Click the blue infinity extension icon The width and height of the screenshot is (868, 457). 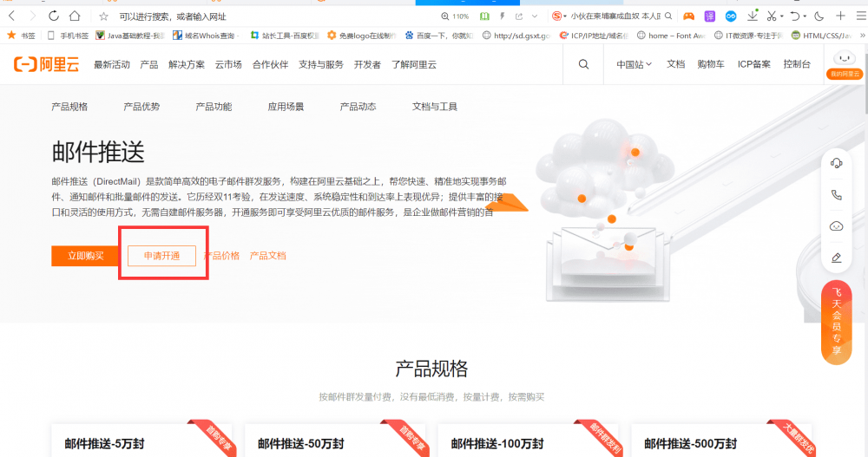(x=731, y=16)
